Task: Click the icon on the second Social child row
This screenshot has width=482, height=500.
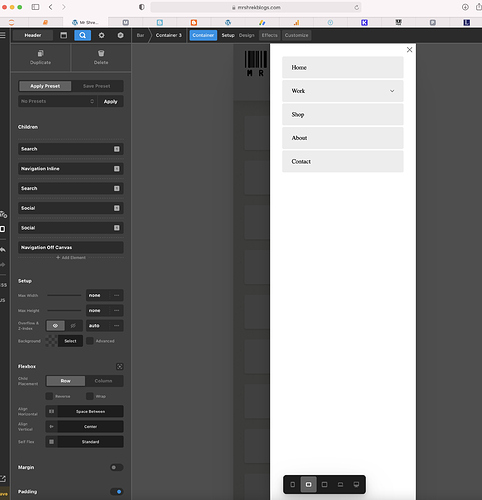Action: pos(117,228)
